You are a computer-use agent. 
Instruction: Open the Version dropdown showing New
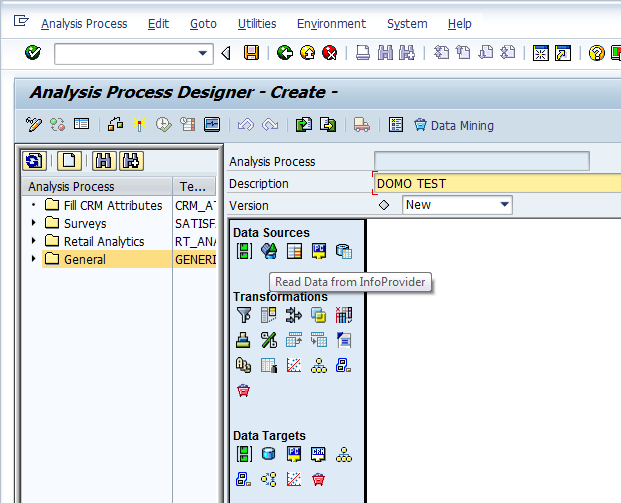(x=504, y=204)
